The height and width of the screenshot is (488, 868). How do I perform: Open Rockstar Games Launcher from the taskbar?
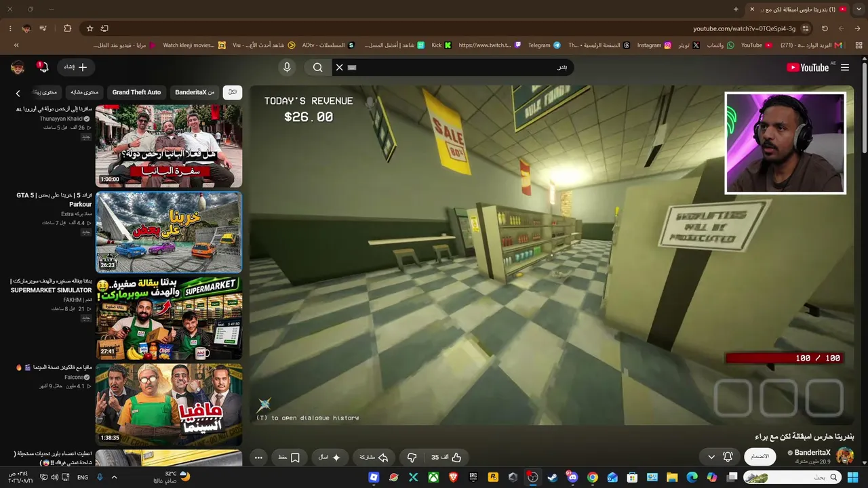493,477
